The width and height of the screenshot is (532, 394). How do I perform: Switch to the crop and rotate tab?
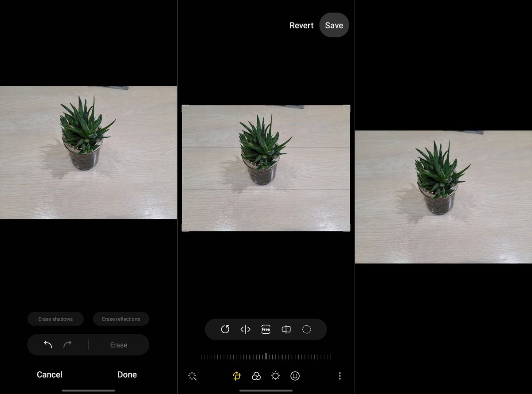tap(236, 376)
